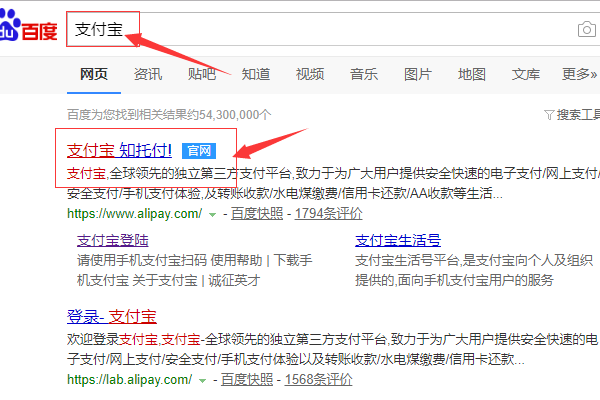
Task: Open the 地图 tab
Action: (472, 74)
